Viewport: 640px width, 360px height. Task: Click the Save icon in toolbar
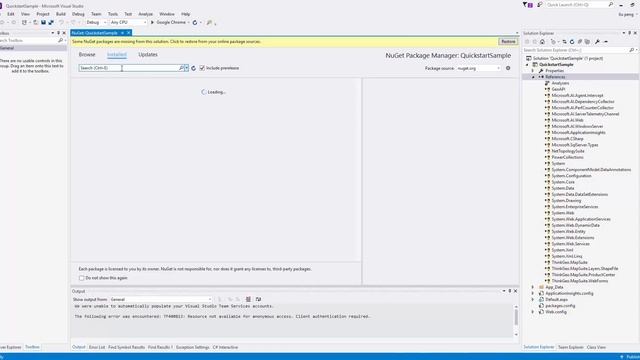tap(43, 22)
